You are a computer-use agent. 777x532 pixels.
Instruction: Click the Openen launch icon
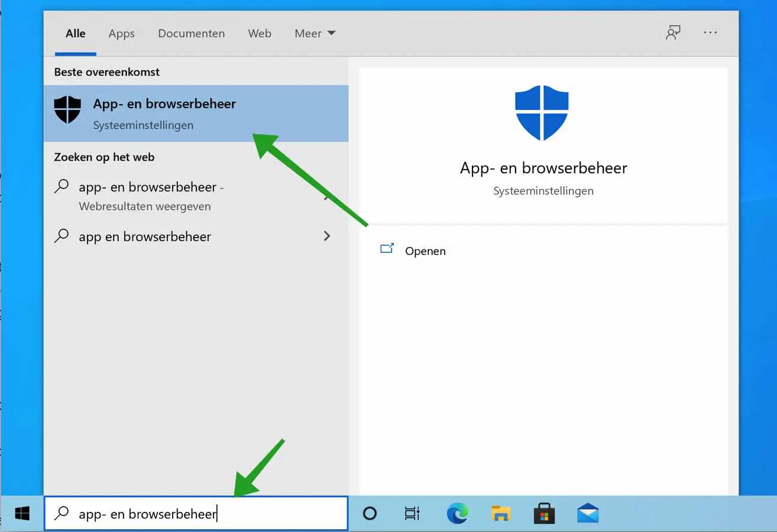387,249
